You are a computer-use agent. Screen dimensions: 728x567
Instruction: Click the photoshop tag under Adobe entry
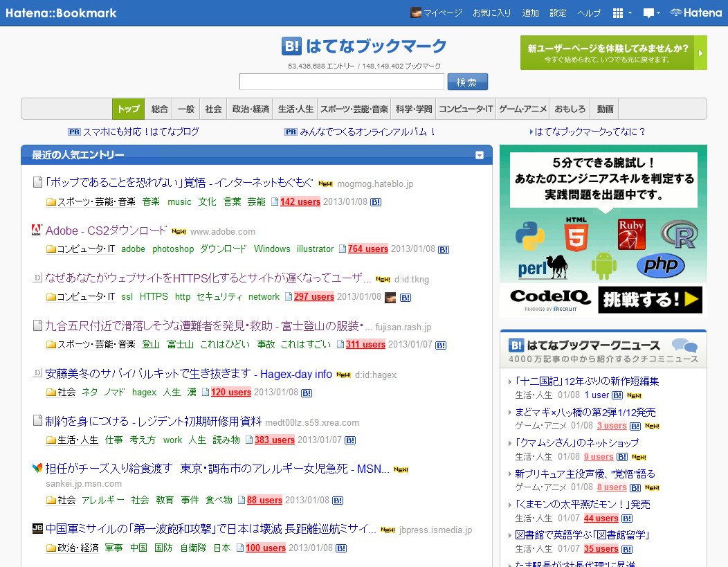(173, 249)
